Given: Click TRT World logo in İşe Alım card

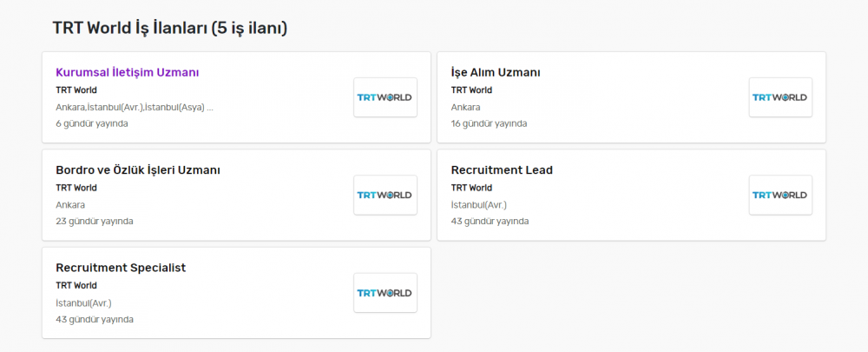Looking at the screenshot, I should 780,97.
